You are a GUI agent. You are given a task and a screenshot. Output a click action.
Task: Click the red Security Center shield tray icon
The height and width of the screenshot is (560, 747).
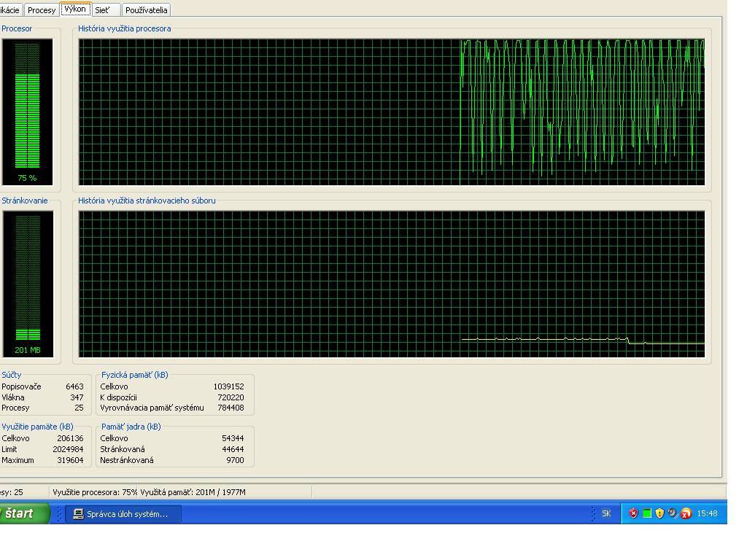click(x=634, y=513)
